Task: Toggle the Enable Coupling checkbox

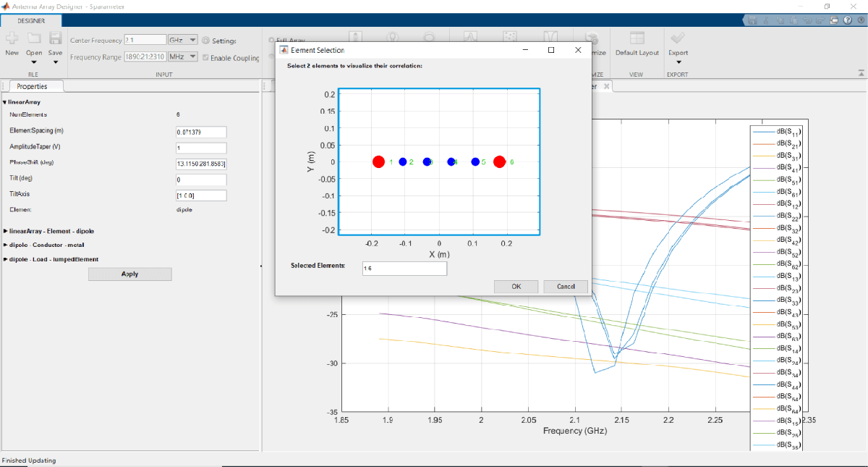Action: 205,58
